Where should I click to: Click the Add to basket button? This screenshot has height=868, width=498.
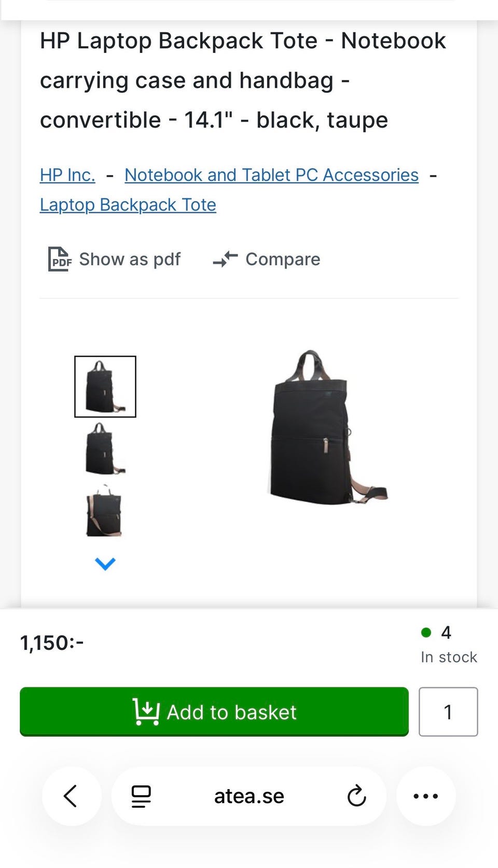click(x=214, y=712)
